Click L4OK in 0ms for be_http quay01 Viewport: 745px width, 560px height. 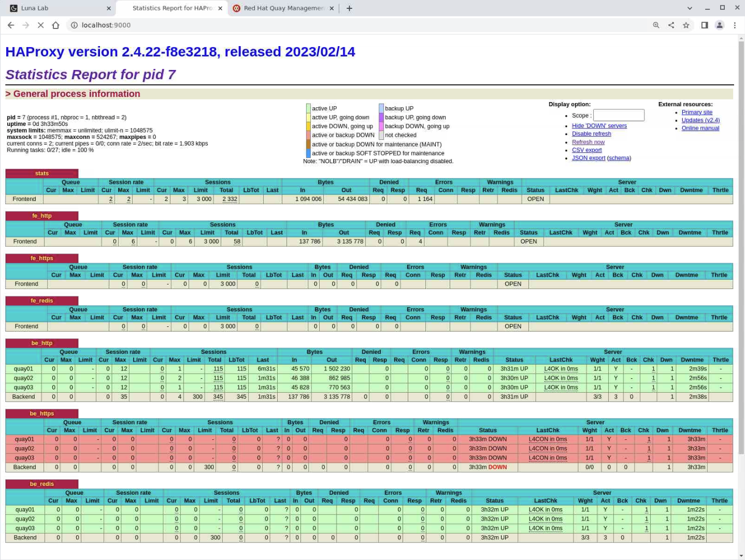coord(561,369)
